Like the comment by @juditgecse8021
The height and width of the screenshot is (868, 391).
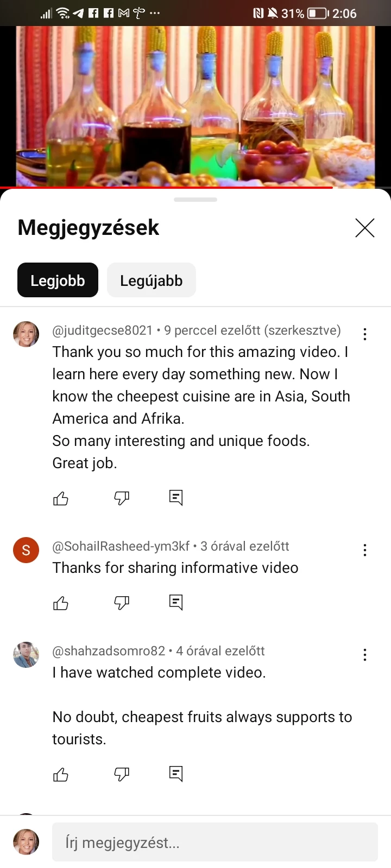click(61, 498)
